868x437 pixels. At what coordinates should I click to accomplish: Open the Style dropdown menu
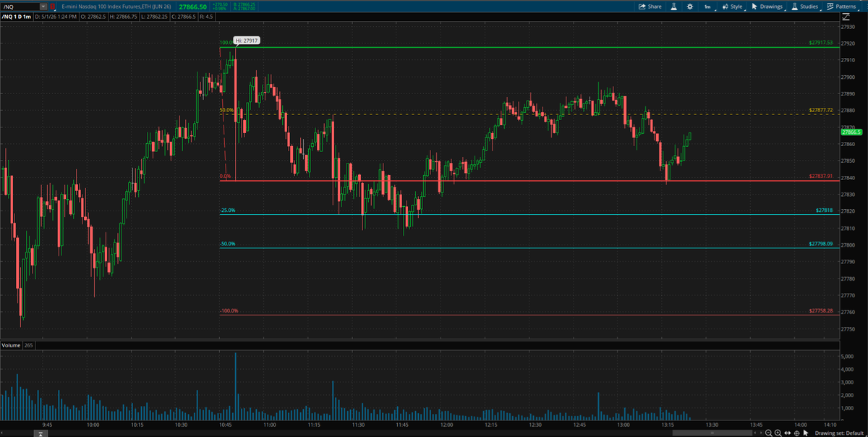pos(733,6)
